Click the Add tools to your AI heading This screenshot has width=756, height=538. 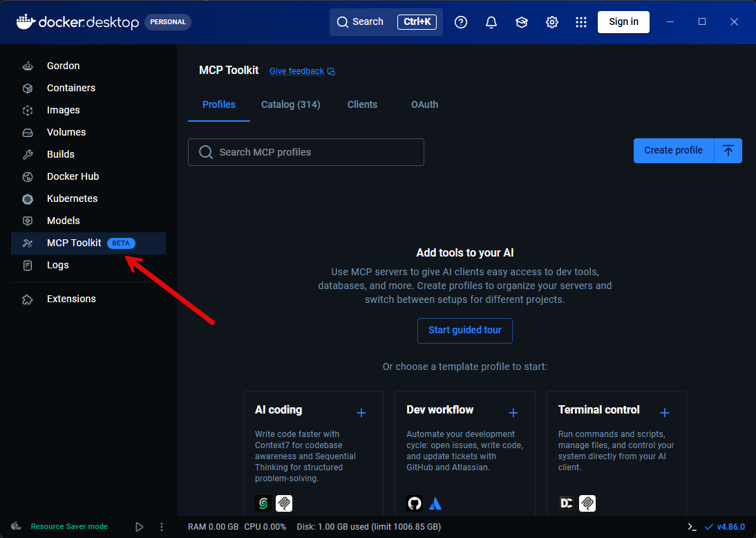pyautogui.click(x=465, y=253)
